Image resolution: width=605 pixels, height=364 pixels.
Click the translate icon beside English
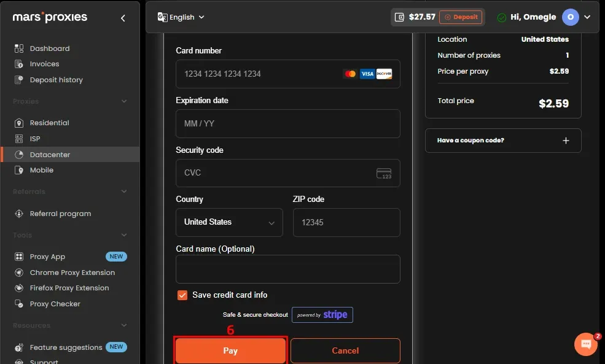point(162,17)
